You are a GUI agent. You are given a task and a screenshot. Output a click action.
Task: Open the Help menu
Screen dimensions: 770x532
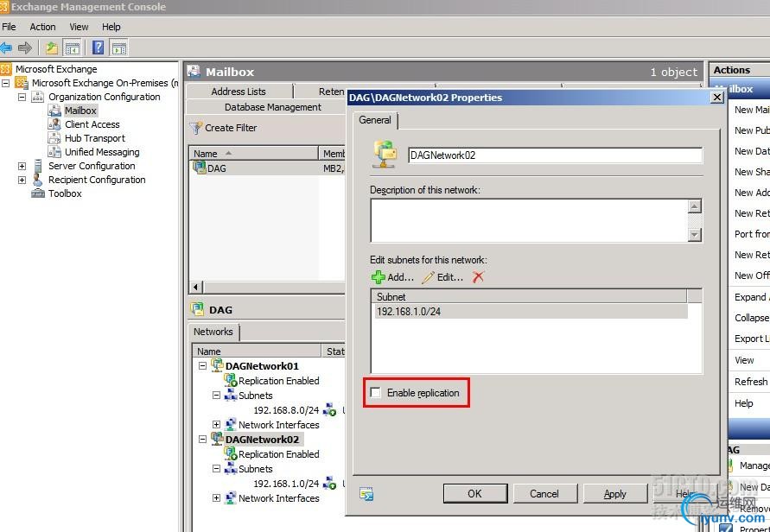(x=111, y=27)
